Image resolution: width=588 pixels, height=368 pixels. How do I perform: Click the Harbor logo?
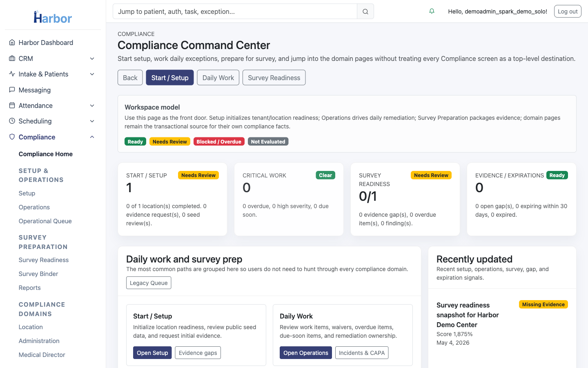click(x=53, y=17)
